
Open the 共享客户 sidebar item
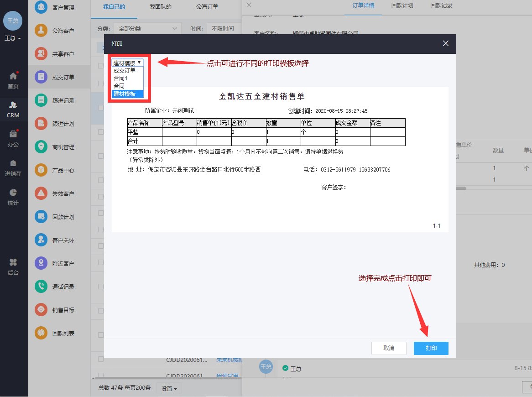pyautogui.click(x=59, y=54)
